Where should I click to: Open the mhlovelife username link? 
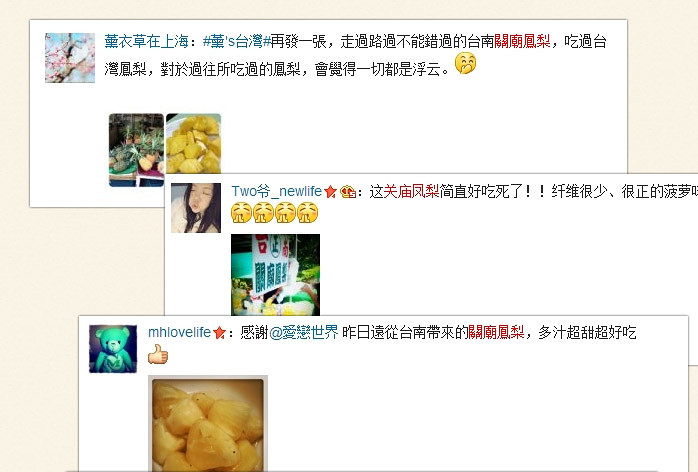pos(179,332)
